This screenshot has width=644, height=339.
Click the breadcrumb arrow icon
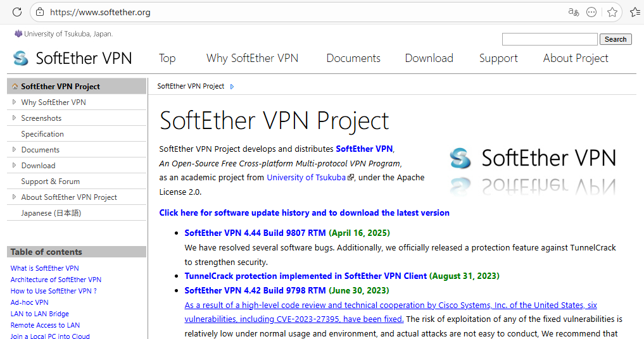point(232,87)
